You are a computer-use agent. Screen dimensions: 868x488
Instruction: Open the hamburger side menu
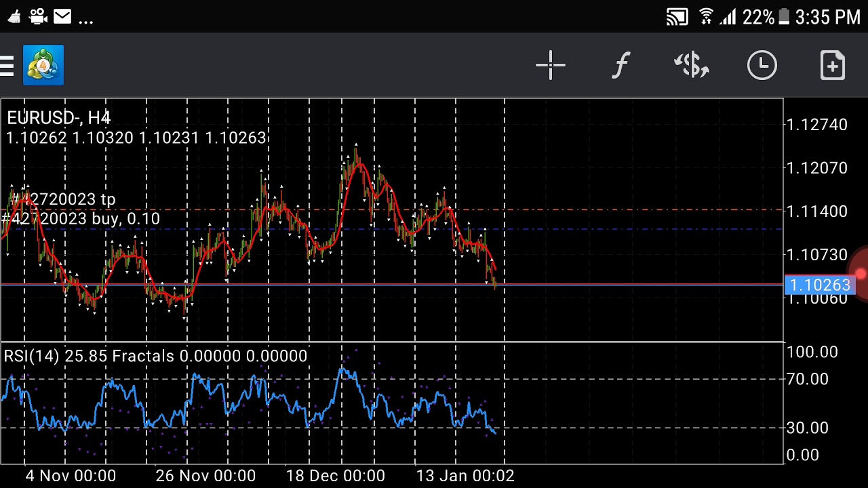7,66
